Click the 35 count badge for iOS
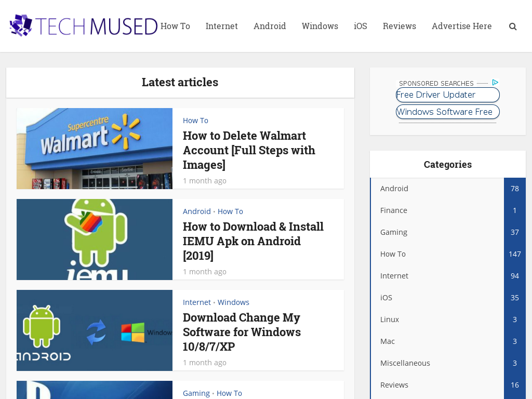 point(515,298)
